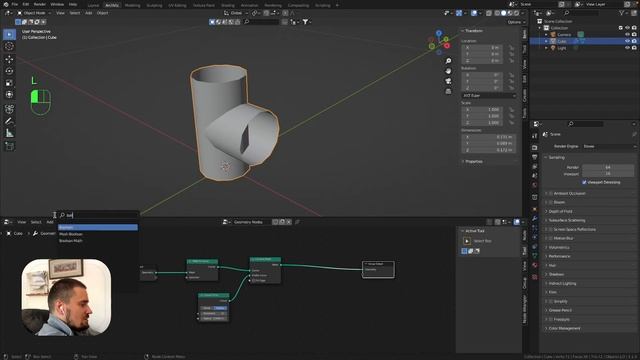This screenshot has height=360, width=640.
Task: Enable the Bloom checkbox
Action: [x=551, y=202]
